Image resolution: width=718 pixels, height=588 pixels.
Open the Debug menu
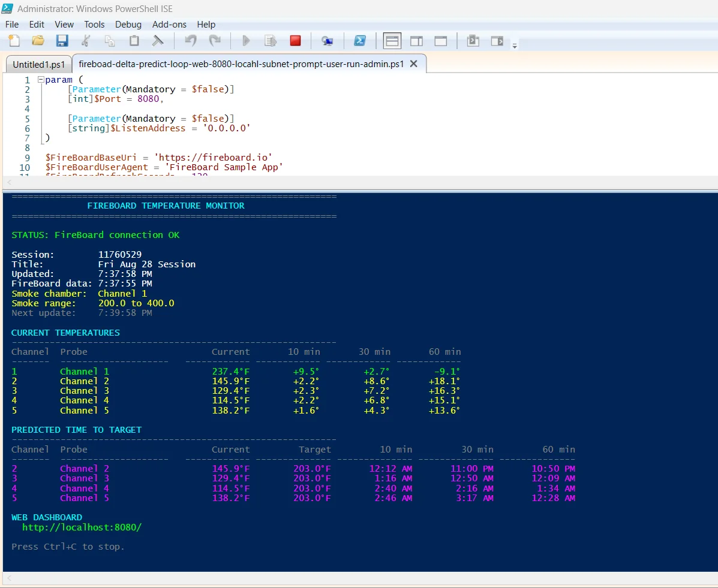128,24
